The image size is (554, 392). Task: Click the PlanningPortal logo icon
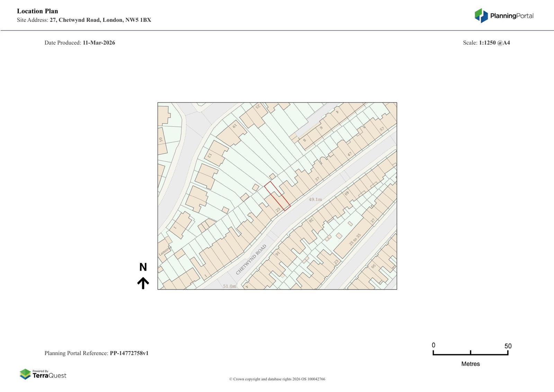[481, 16]
